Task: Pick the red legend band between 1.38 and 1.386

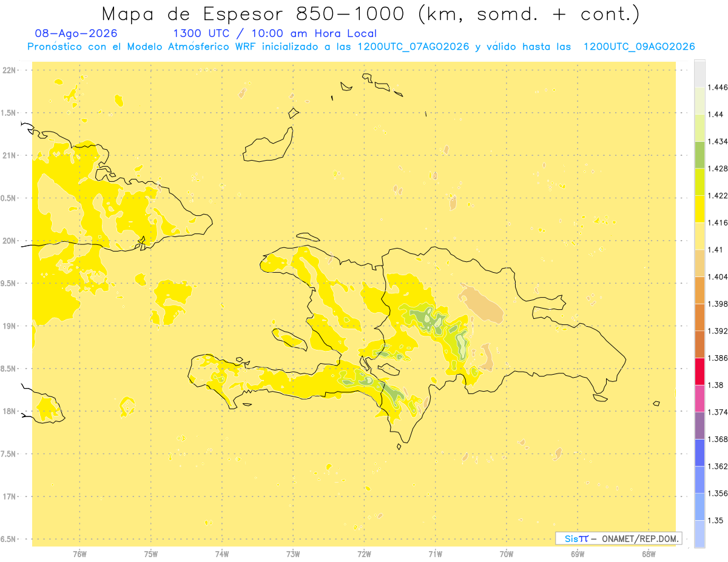Action: tap(699, 371)
